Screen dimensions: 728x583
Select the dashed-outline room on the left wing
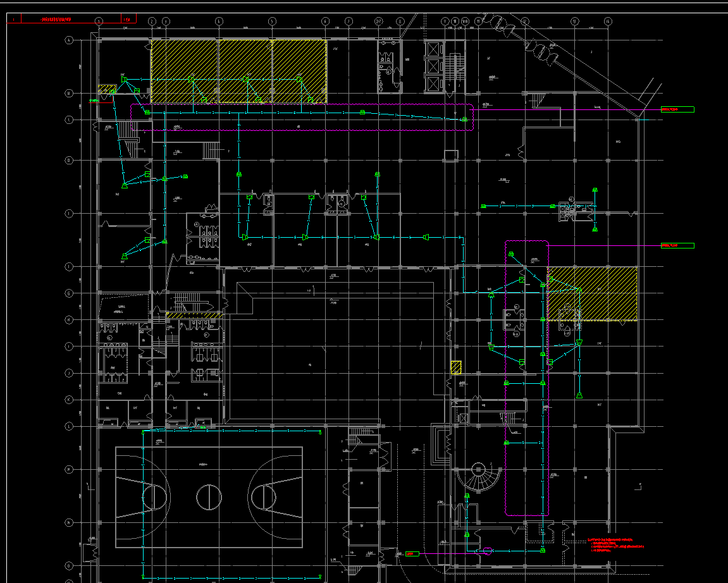click(125, 308)
